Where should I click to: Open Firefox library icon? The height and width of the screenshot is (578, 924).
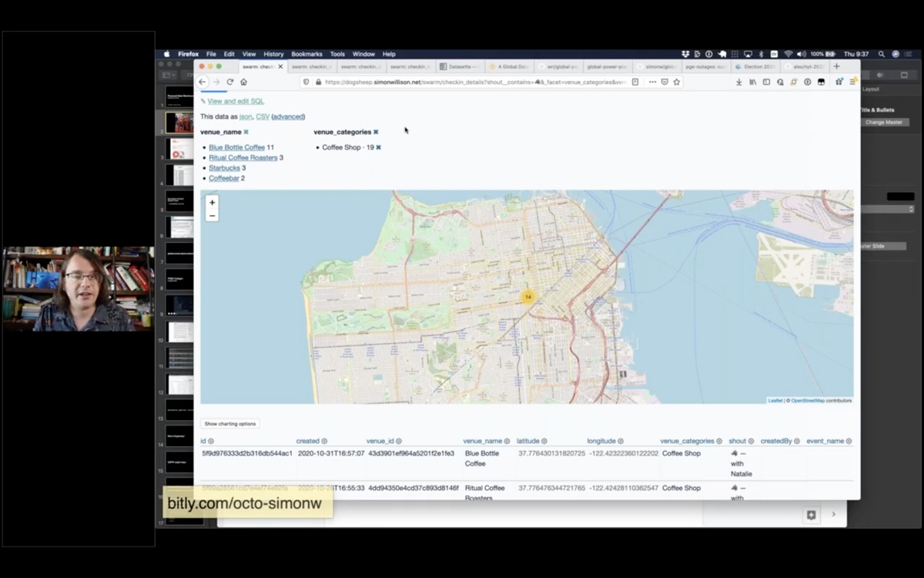(x=752, y=82)
